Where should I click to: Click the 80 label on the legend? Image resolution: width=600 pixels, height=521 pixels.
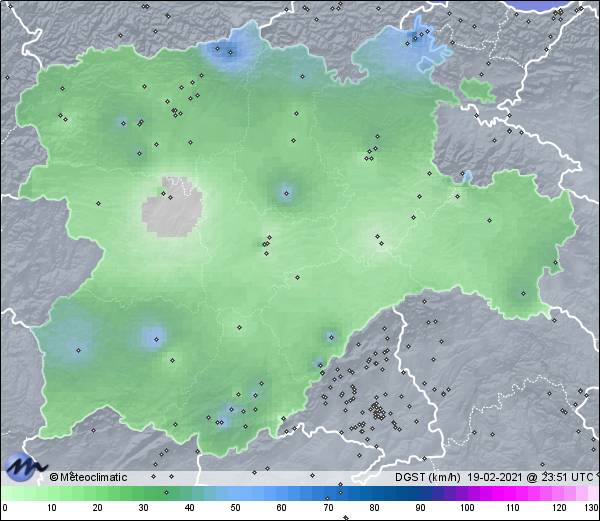pyautogui.click(x=374, y=508)
